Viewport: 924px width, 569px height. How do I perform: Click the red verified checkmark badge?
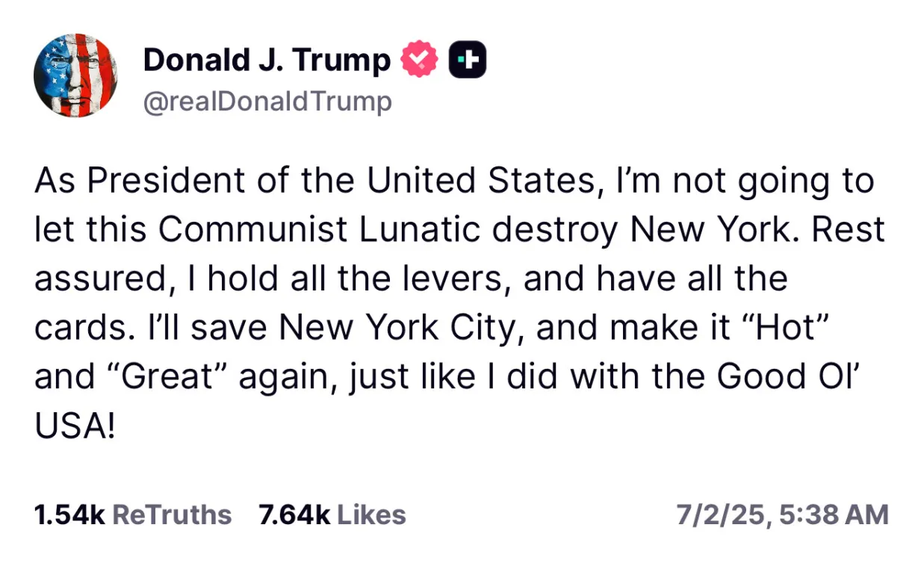[419, 60]
